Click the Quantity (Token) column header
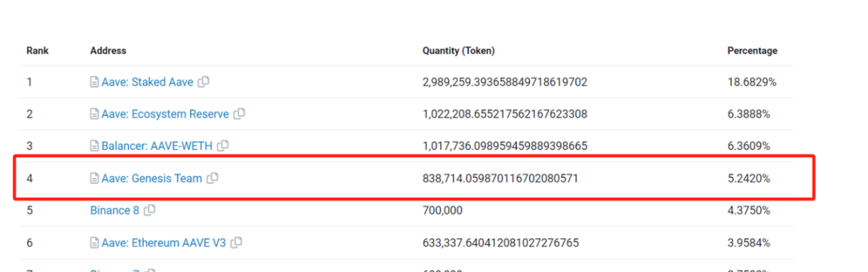868x272 pixels. (458, 50)
